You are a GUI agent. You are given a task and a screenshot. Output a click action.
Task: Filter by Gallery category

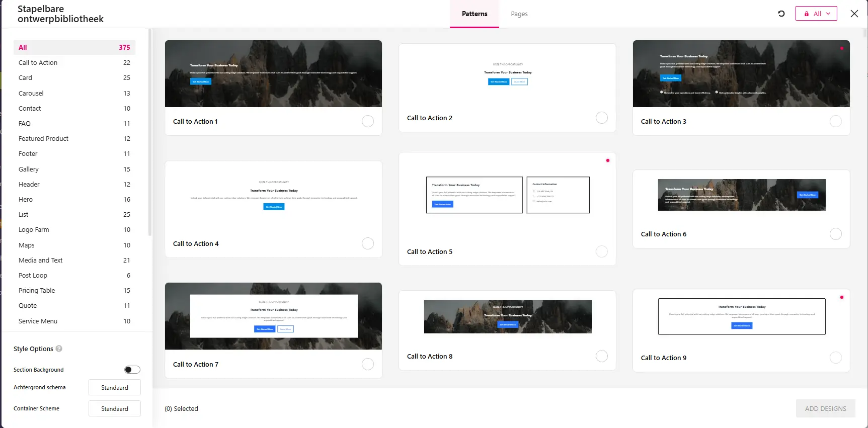(x=74, y=169)
